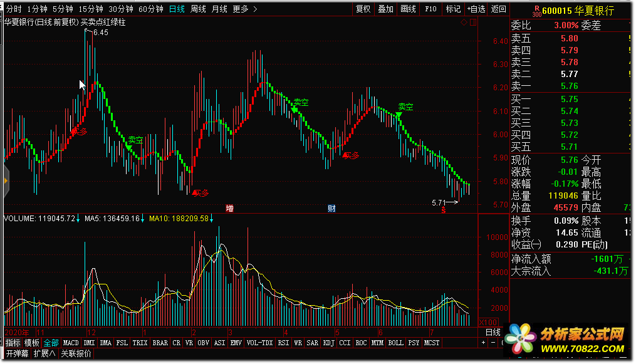Select the 日线 daily timeframe tab
Viewport: 636px width, 364px height.
tap(177, 9)
